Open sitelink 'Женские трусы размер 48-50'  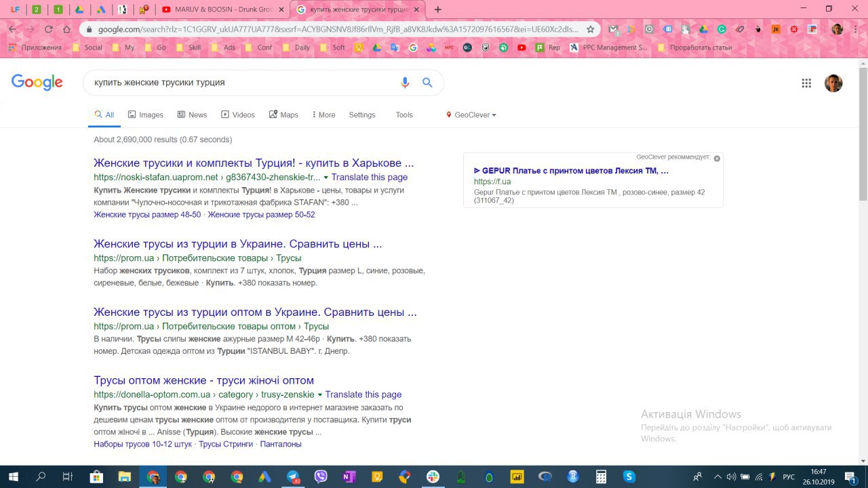(147, 215)
